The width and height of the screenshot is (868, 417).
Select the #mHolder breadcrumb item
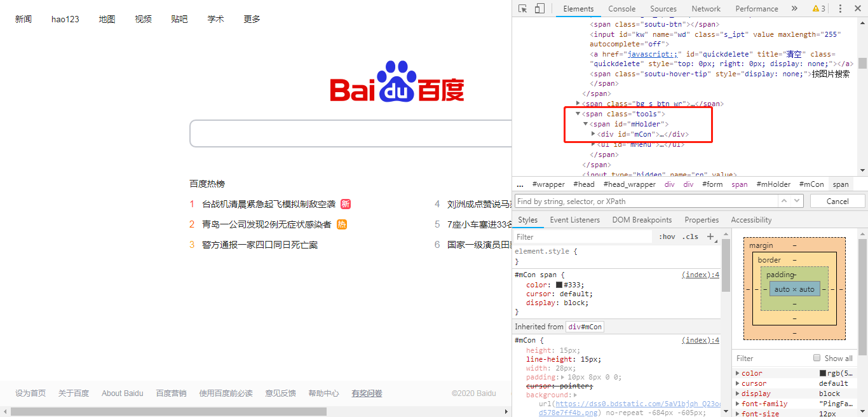coord(773,184)
